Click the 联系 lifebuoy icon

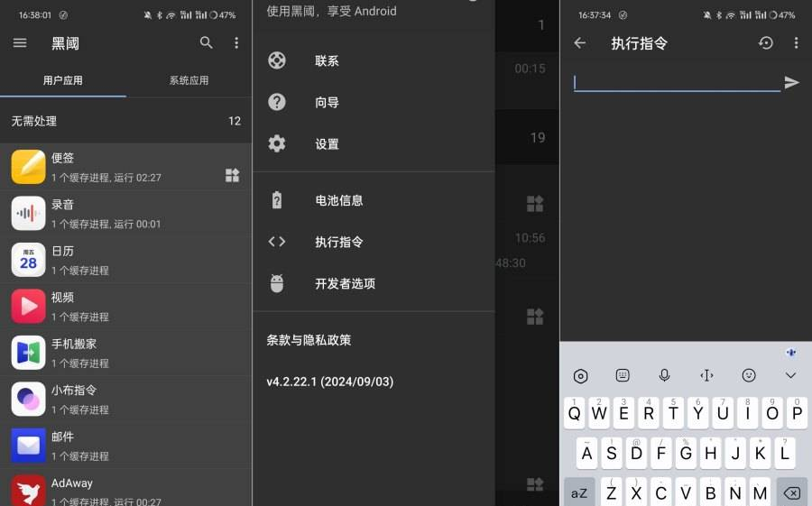pyautogui.click(x=277, y=60)
